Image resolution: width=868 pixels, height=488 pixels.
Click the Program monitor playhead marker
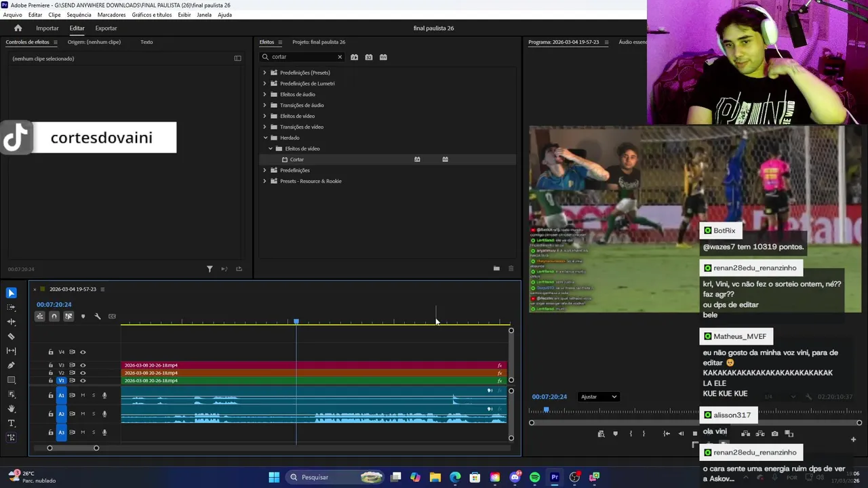(x=547, y=409)
